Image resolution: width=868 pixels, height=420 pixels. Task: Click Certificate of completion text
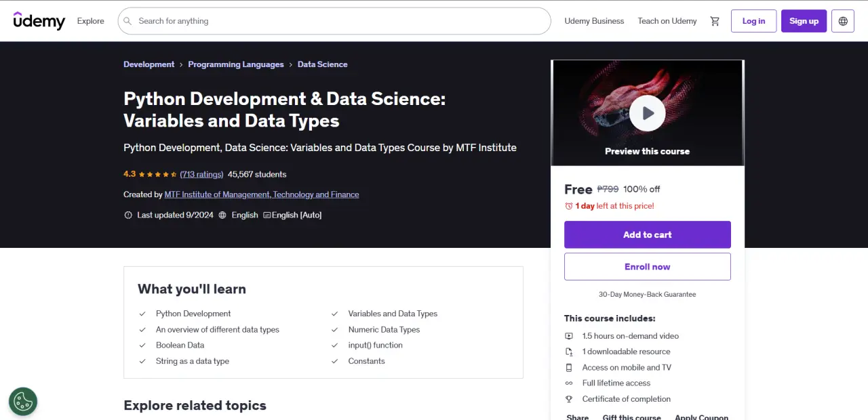click(627, 399)
